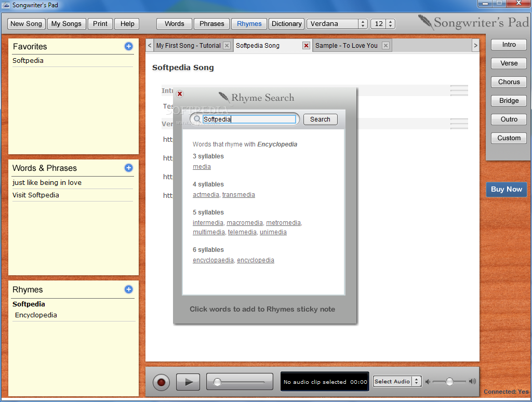Insert a Bridge section
Image resolution: width=532 pixels, height=402 pixels.
[509, 100]
